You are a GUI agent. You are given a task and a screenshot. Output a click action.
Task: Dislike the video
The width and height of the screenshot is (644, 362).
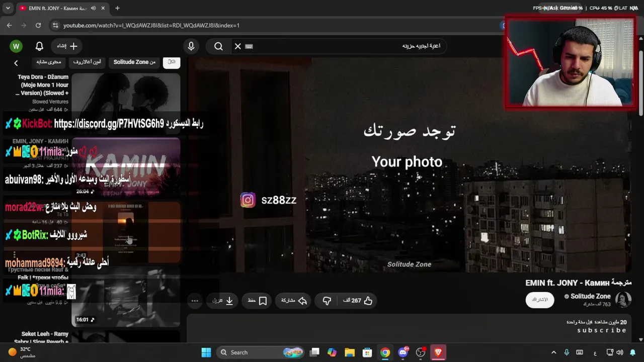[x=327, y=301]
